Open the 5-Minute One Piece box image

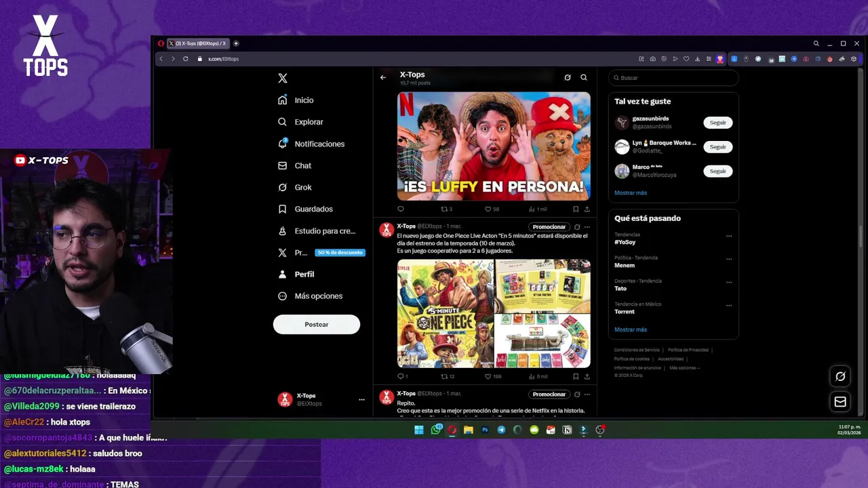(x=446, y=313)
